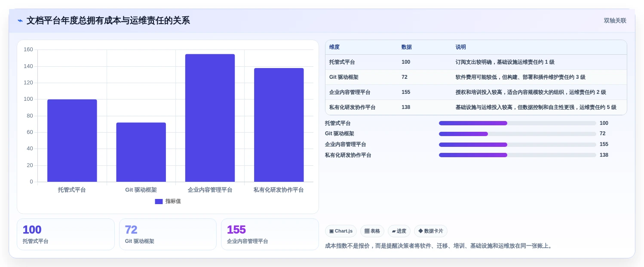Click the 托管式平台 bar in the chart
644x267 pixels.
(72, 140)
